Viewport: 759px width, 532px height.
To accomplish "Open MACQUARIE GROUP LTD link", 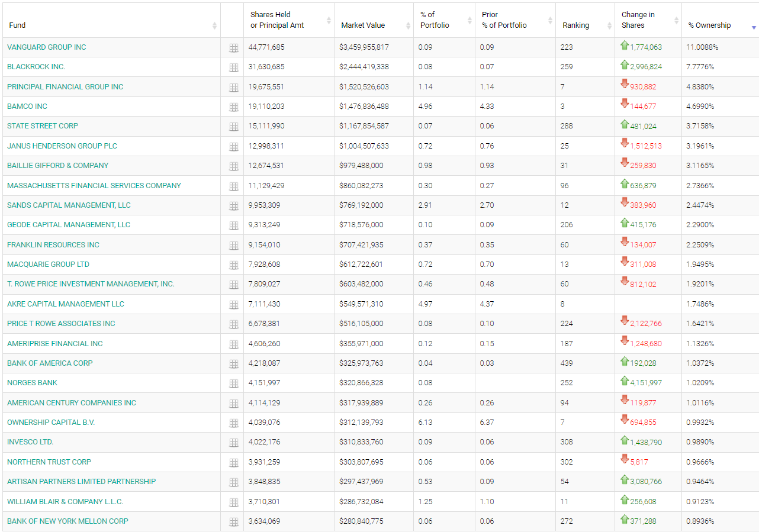I will click(x=49, y=265).
